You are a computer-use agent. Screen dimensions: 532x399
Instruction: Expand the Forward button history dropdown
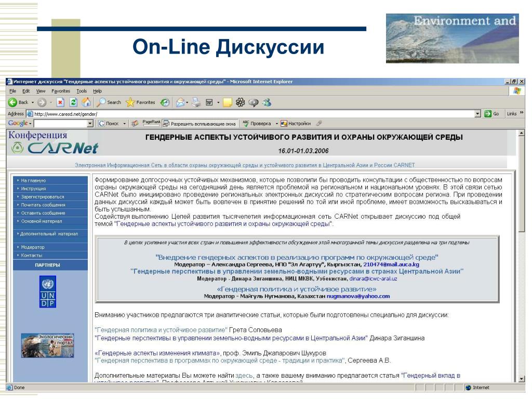coord(51,102)
